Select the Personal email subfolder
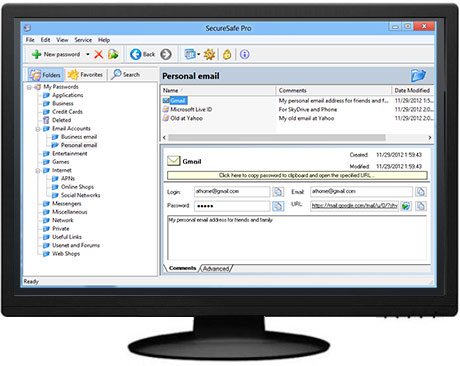 pos(79,145)
